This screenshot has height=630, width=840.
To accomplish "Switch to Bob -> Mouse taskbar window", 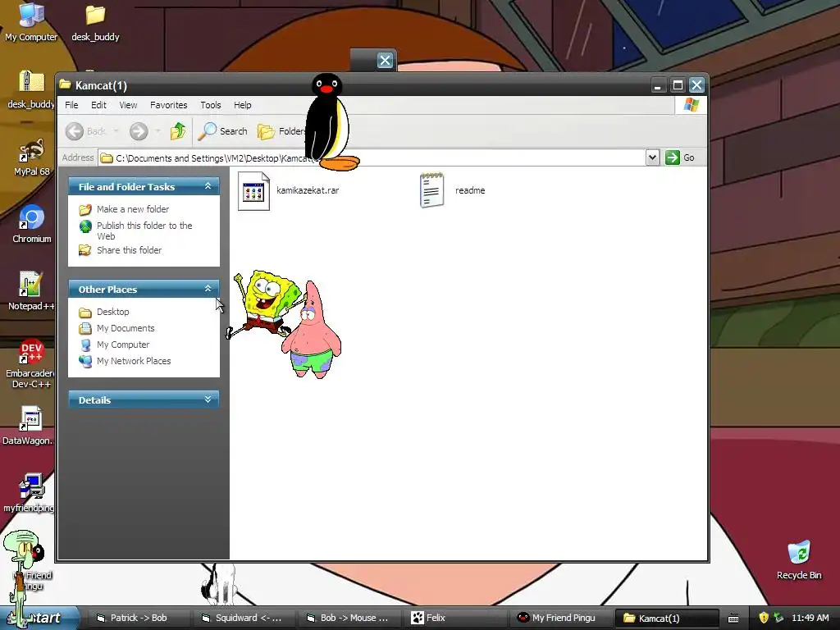I will coord(347,618).
